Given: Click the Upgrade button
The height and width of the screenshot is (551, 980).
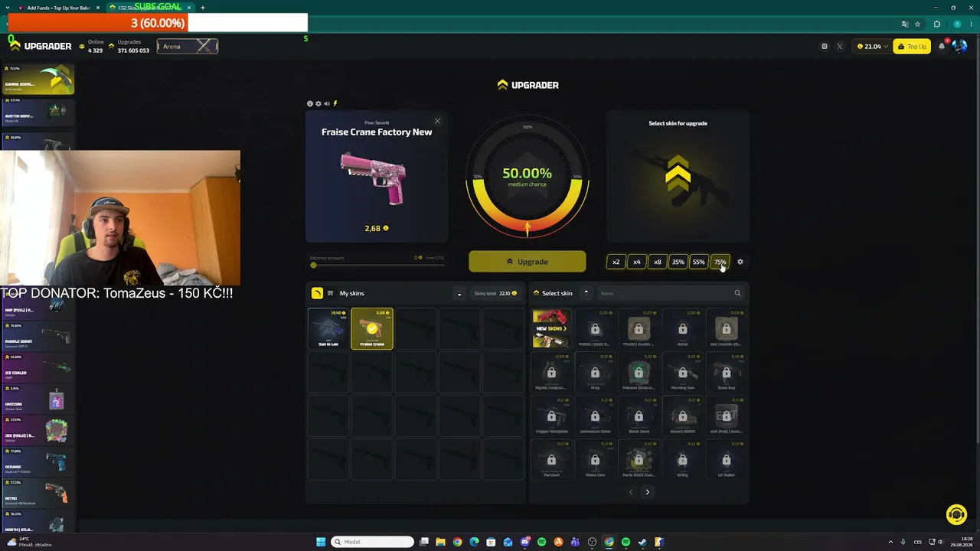Looking at the screenshot, I should point(528,262).
